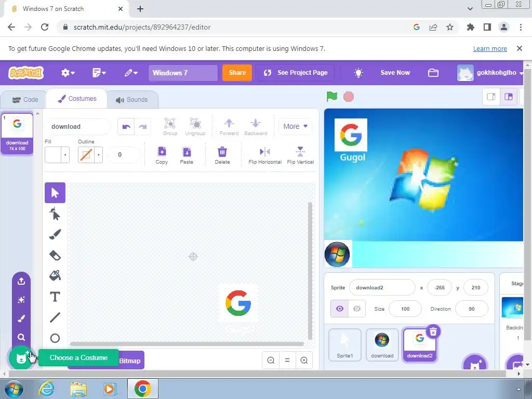Choose Surprise costume sparkle icon

21,300
